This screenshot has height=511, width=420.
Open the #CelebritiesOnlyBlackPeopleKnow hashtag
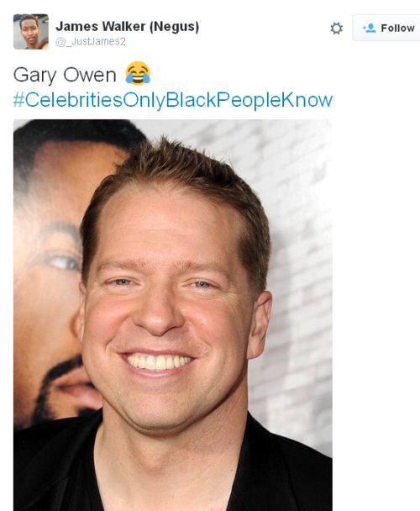[173, 100]
